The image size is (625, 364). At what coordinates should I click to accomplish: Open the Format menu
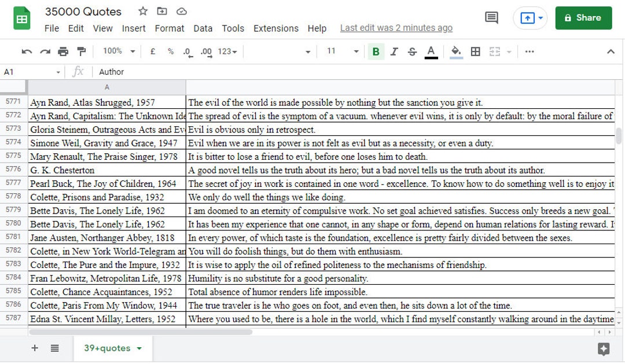click(170, 28)
